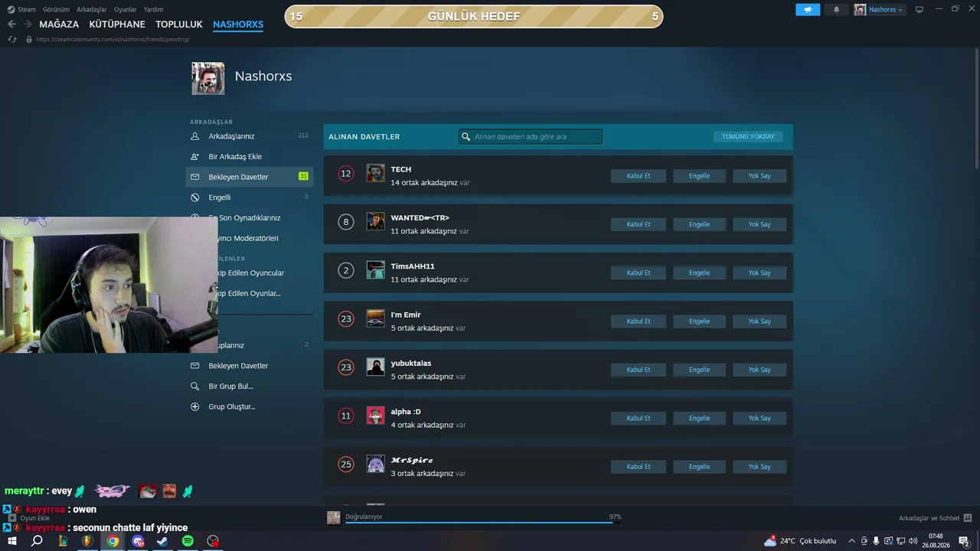Click the page vertical scrollbar
Screen dimensions: 980x551
point(976,107)
